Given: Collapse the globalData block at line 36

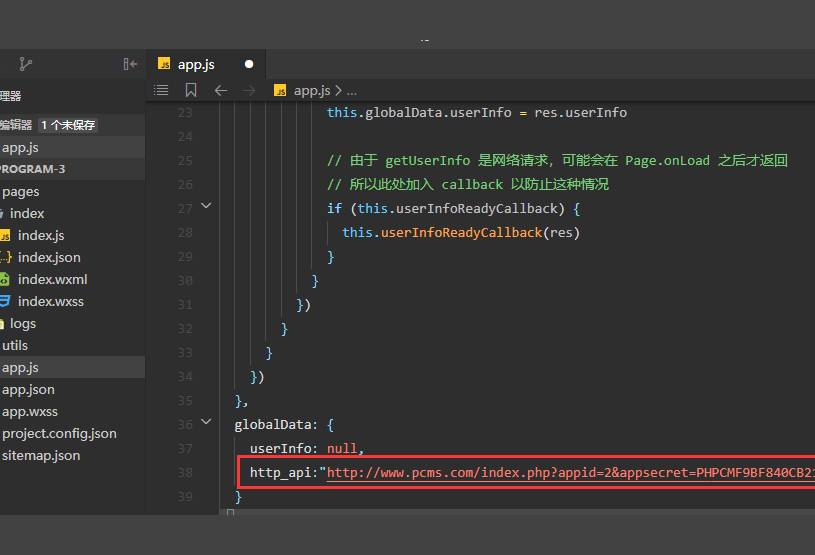Looking at the screenshot, I should (x=206, y=421).
